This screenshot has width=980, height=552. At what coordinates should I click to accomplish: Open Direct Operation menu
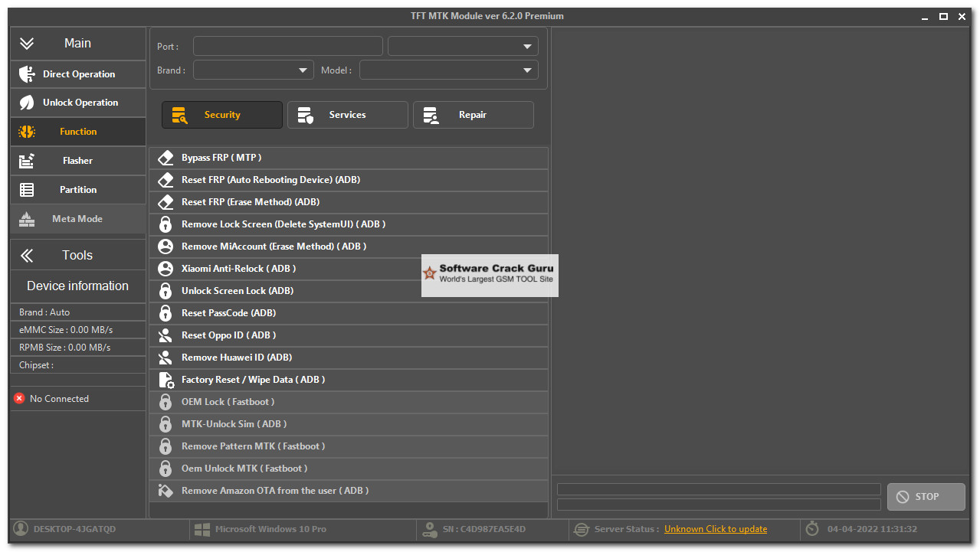78,74
